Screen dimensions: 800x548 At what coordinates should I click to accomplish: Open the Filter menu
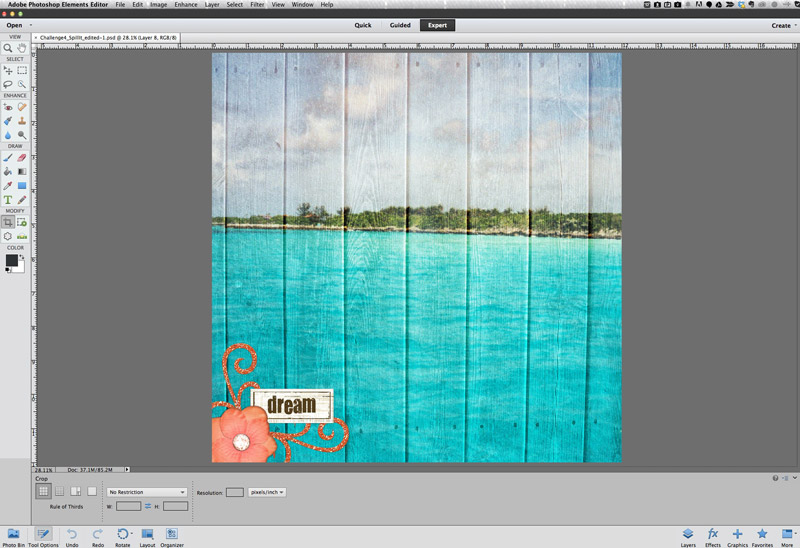click(x=258, y=5)
